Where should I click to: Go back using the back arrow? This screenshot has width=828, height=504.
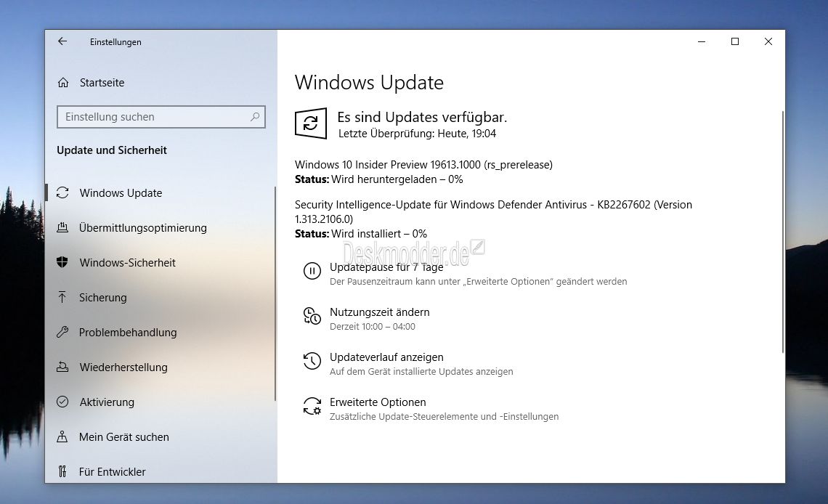click(62, 41)
